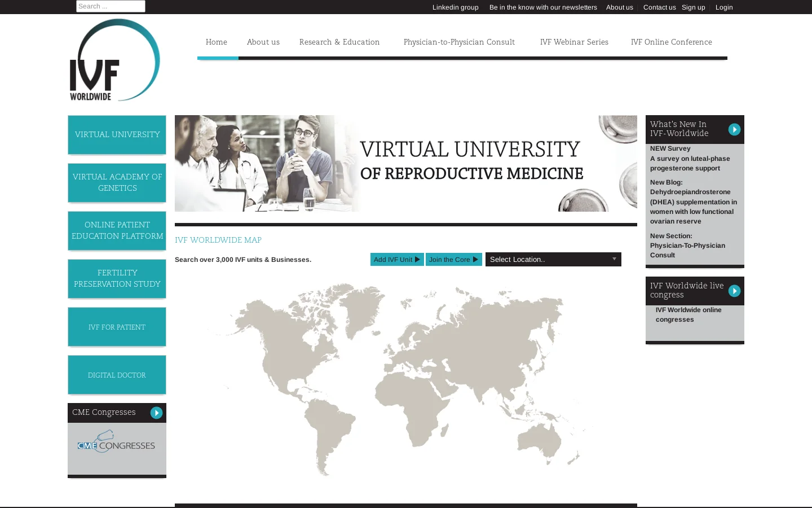Open IVF Online Conference menu
This screenshot has height=508, width=812.
671,42
